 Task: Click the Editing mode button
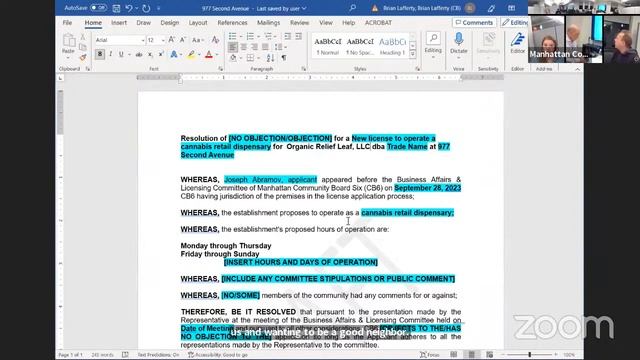[x=515, y=23]
